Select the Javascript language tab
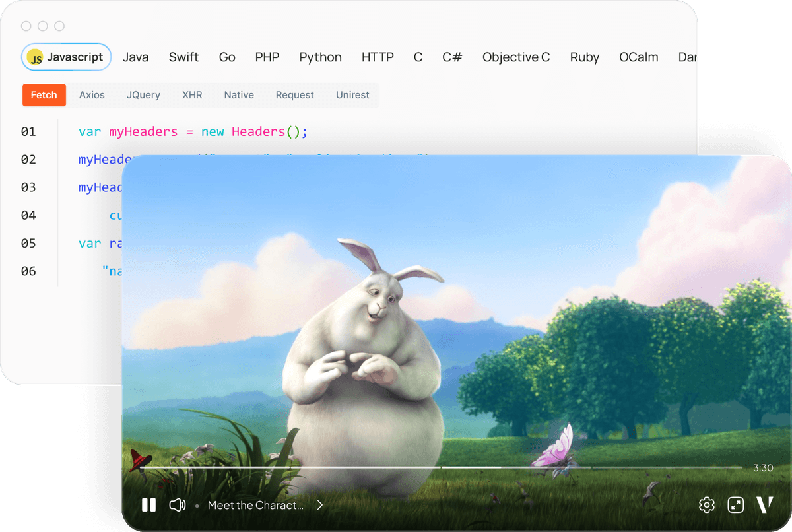The width and height of the screenshot is (792, 532). pos(67,57)
